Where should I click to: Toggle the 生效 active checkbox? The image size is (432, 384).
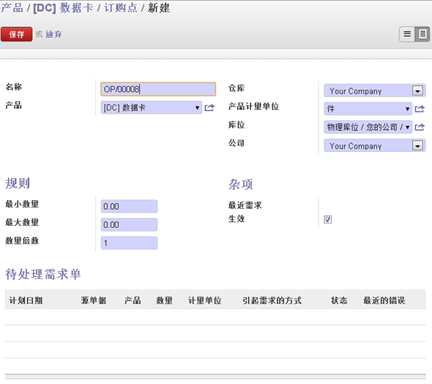pyautogui.click(x=328, y=219)
